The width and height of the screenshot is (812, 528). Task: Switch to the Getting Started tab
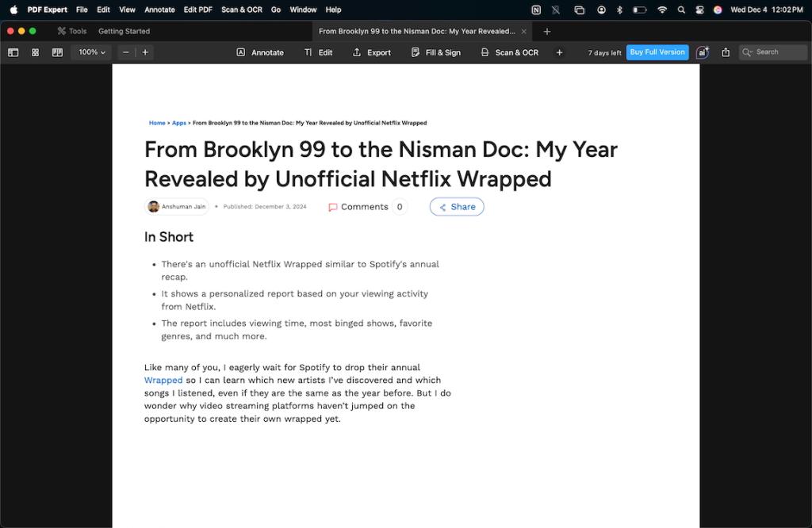tap(124, 31)
